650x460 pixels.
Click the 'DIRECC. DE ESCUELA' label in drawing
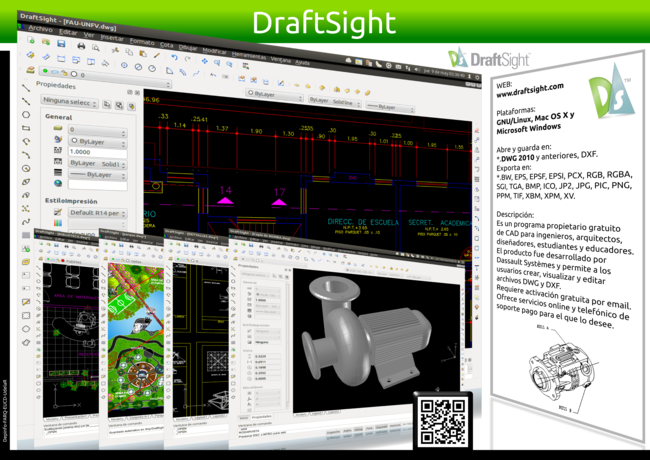[x=363, y=223]
